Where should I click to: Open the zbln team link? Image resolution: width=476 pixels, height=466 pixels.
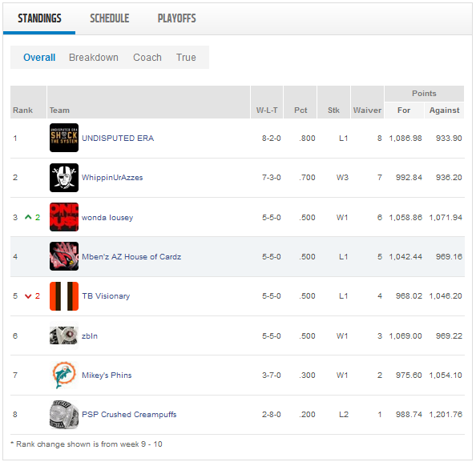[90, 335]
